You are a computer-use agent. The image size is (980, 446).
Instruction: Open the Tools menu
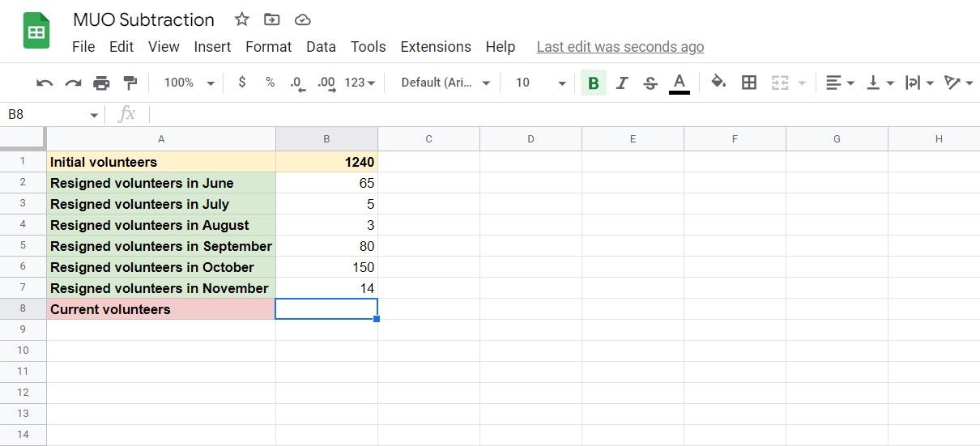369,47
